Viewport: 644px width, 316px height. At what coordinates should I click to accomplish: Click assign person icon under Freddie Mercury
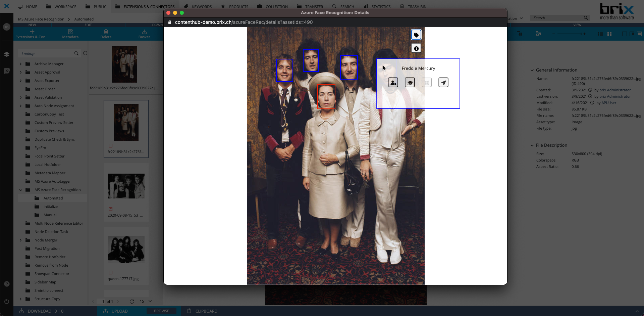(x=393, y=83)
